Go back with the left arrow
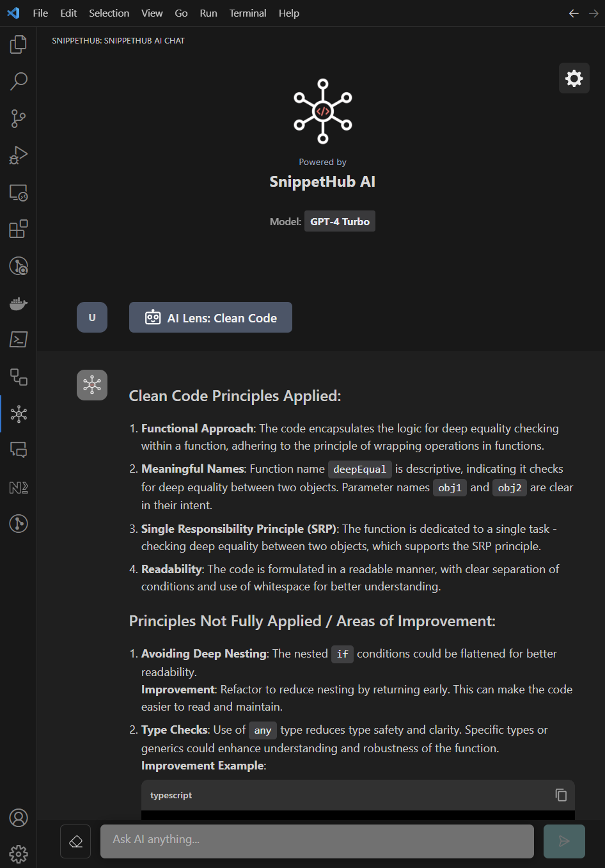Image resolution: width=605 pixels, height=868 pixels. point(574,13)
